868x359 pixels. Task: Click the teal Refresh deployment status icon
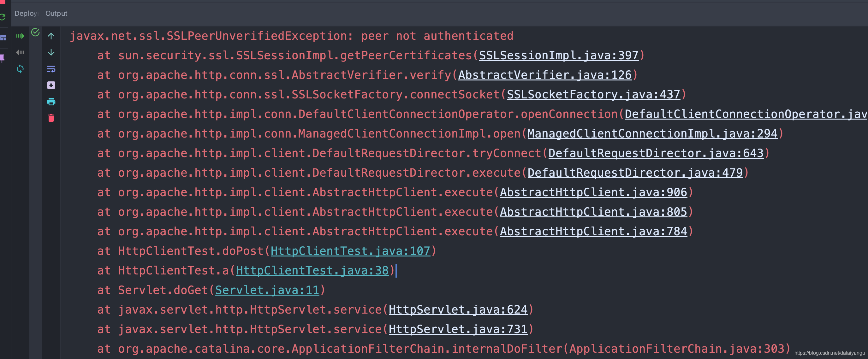[20, 69]
